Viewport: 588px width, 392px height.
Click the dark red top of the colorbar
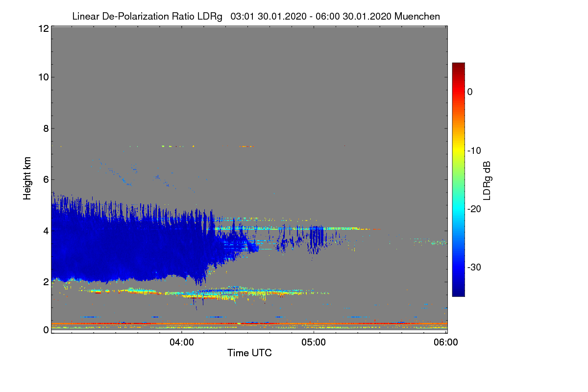[x=458, y=67]
